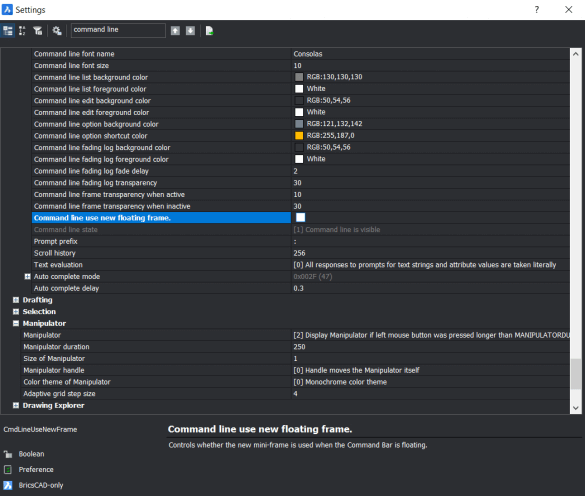Select 'Command line frame transparency when active'
This screenshot has width=585, height=496.
pyautogui.click(x=300, y=194)
